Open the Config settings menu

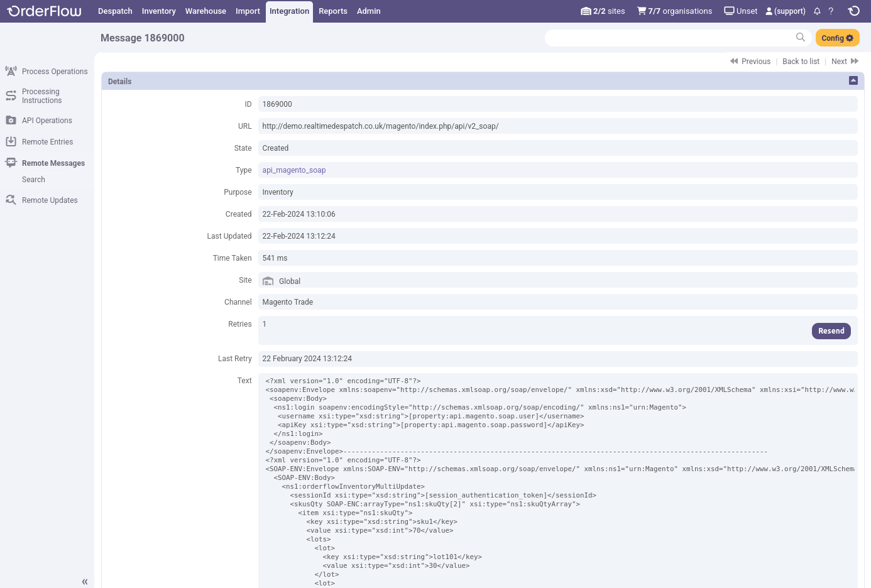(837, 38)
